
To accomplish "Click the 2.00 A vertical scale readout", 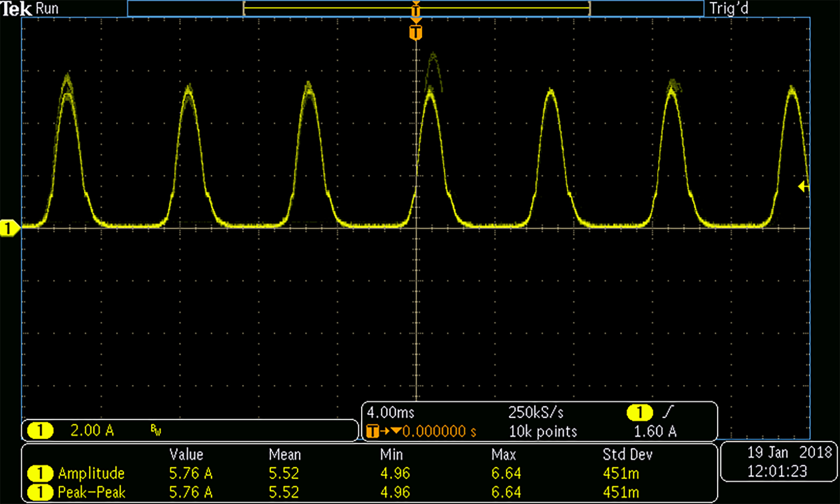I will pyautogui.click(x=92, y=431).
